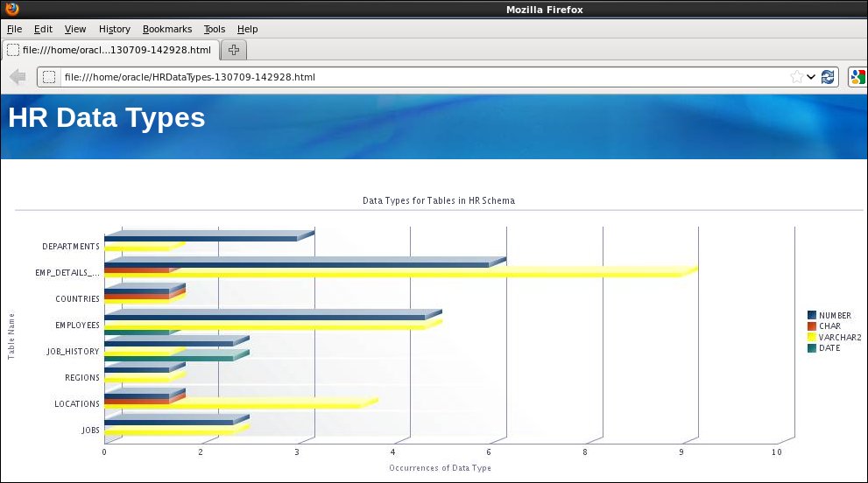Open the Bookmarks menu
868x483 pixels.
coord(167,30)
